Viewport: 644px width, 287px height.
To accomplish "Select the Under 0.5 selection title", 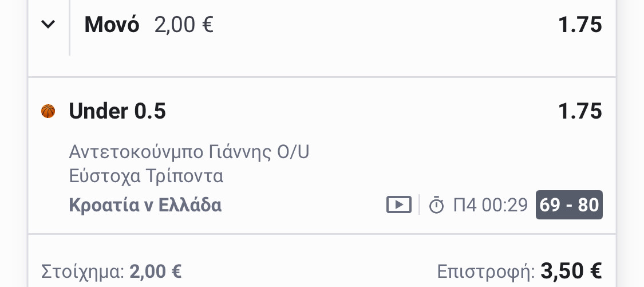I will pos(117,111).
